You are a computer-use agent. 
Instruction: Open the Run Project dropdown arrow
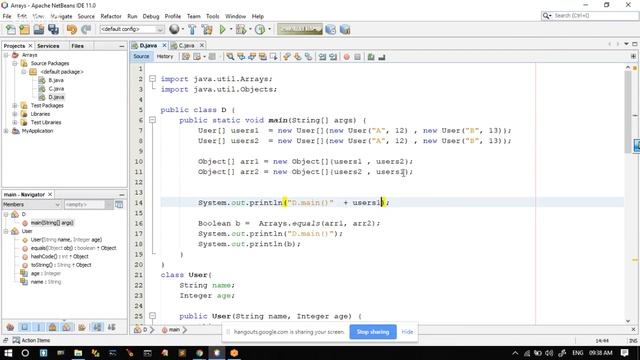pyautogui.click(x=231, y=29)
